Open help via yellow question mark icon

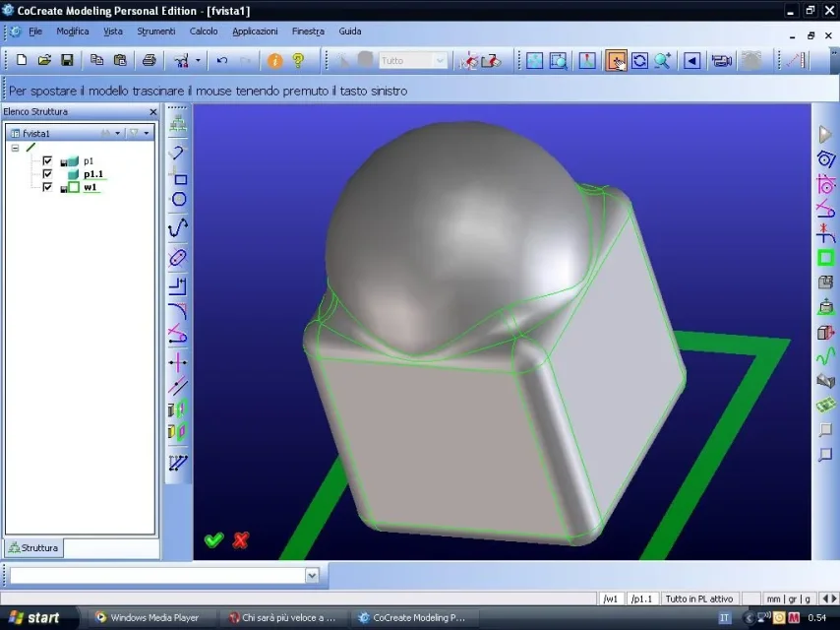(x=298, y=61)
